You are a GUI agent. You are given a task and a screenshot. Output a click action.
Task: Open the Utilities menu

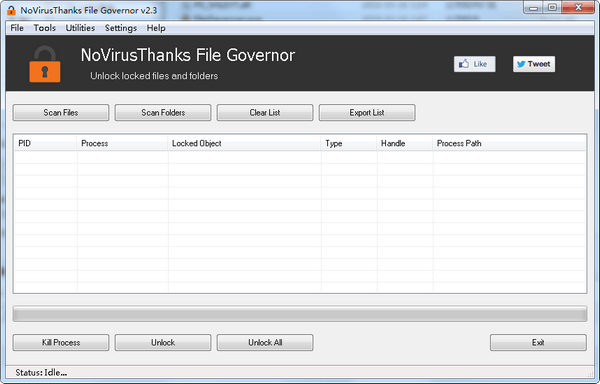coord(80,28)
